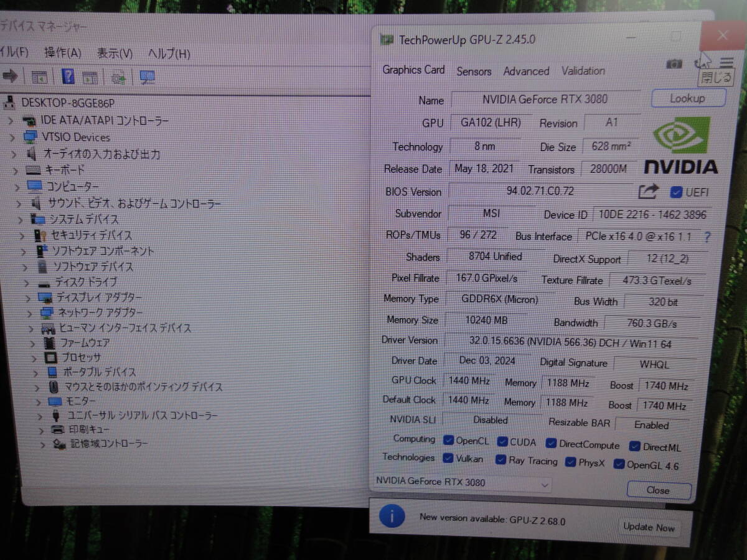747x560 pixels.
Task: Expand the セキュリティ デバイス node
Action: tap(22, 235)
